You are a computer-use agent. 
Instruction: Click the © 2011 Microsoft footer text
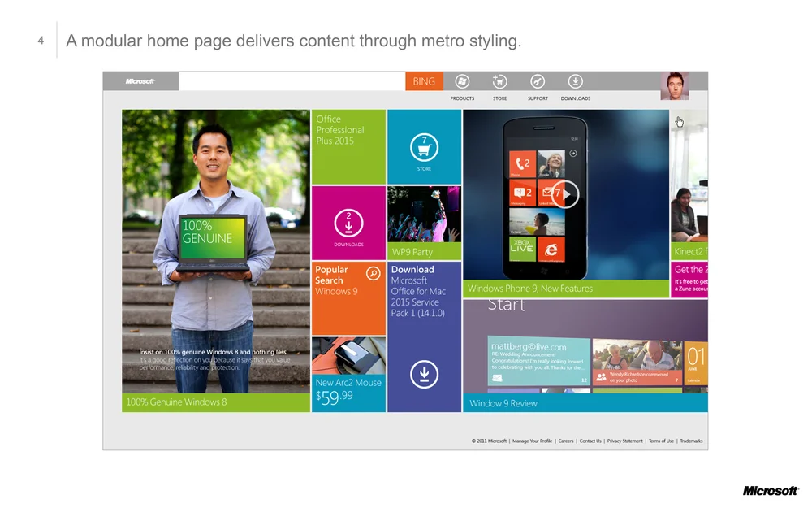489,441
